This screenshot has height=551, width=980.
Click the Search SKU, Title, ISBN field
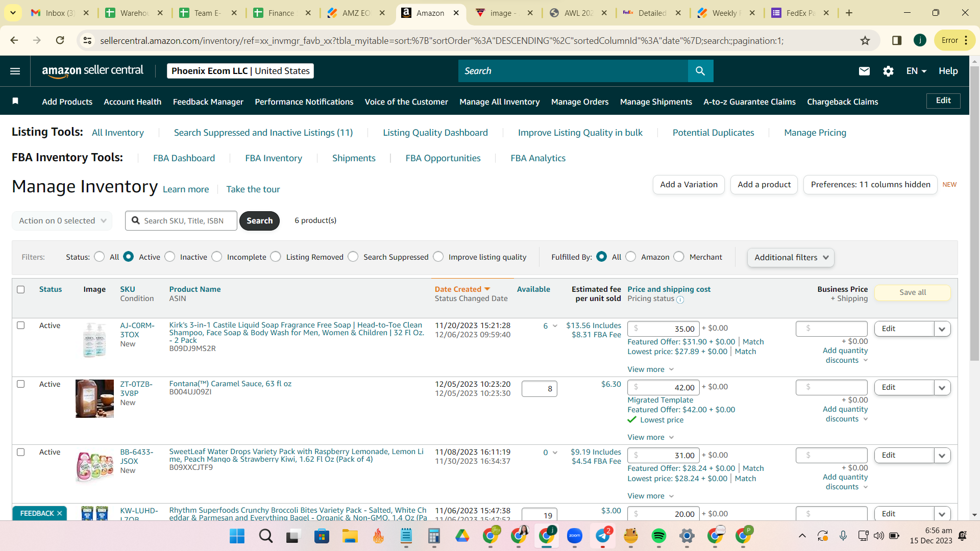point(181,220)
